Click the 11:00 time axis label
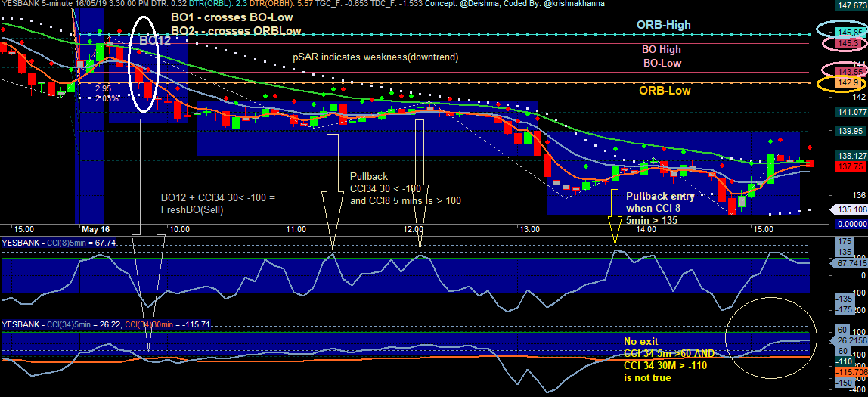Image resolution: width=868 pixels, height=397 pixels. pos(296,228)
